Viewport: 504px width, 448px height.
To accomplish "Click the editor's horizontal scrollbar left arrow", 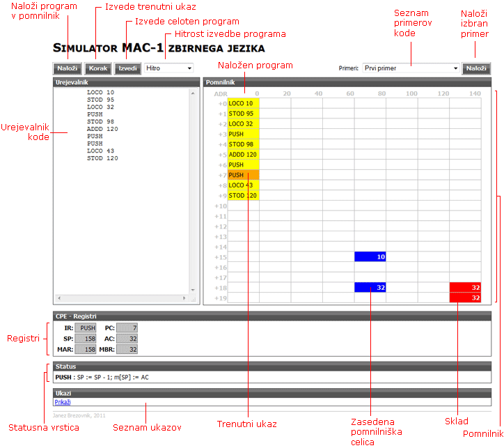I will pyautogui.click(x=58, y=298).
